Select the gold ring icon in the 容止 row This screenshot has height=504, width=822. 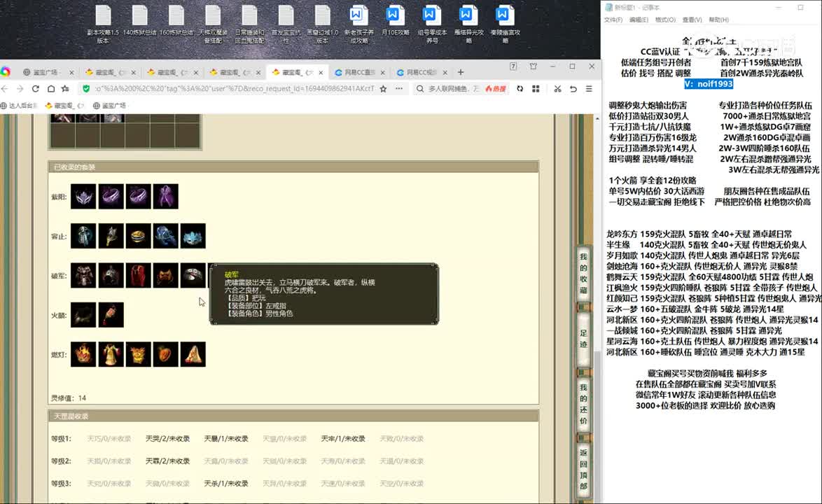(x=139, y=236)
